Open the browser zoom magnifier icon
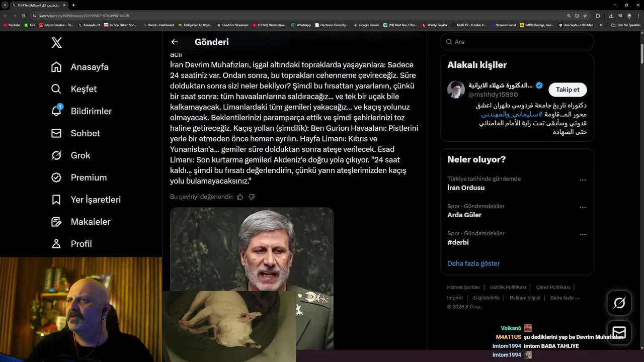The image size is (644, 362). [x=569, y=16]
